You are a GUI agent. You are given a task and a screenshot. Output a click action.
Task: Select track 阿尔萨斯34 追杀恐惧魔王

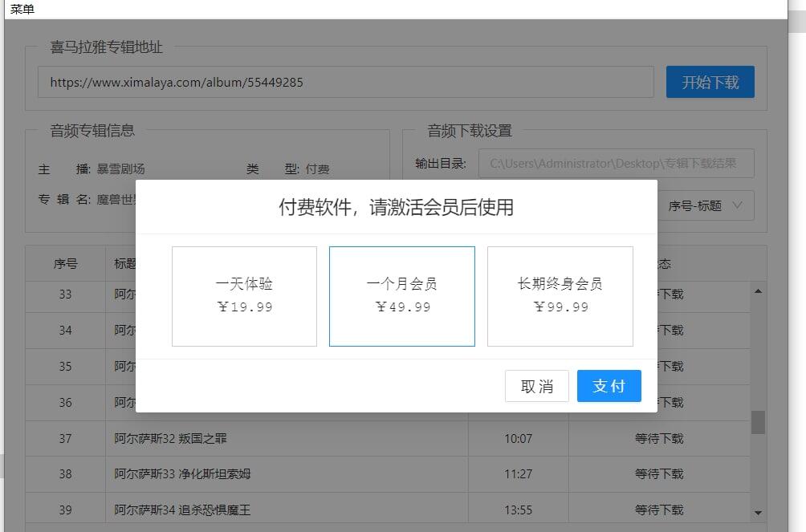(x=182, y=510)
